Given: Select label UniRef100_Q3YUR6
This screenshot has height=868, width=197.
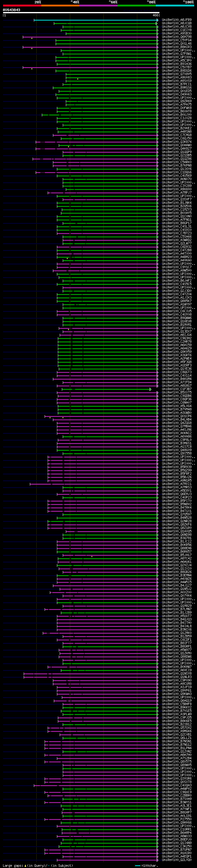Looking at the screenshot, I should 177,779.
